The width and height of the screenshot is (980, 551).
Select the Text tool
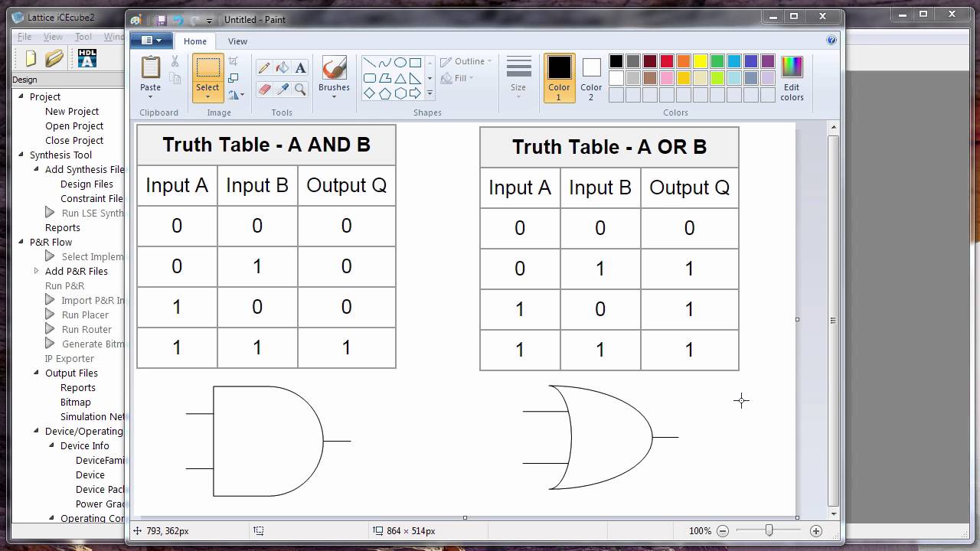coord(300,67)
